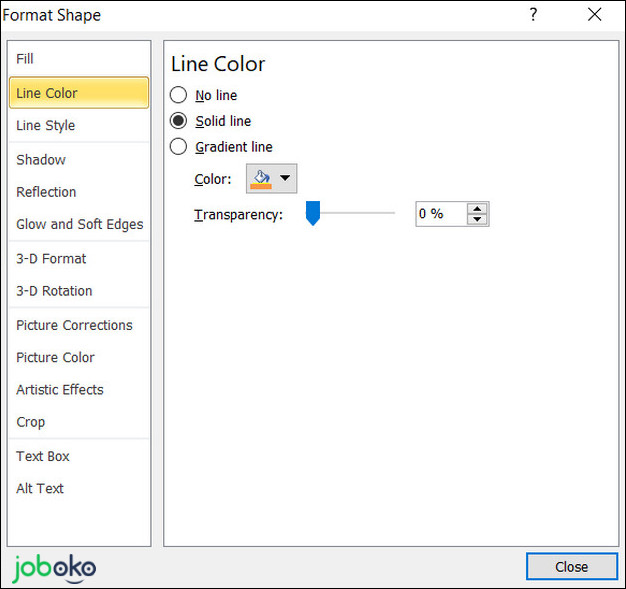Viewport: 626px width, 589px height.
Task: Open the line Color dropdown arrow
Action: [285, 179]
